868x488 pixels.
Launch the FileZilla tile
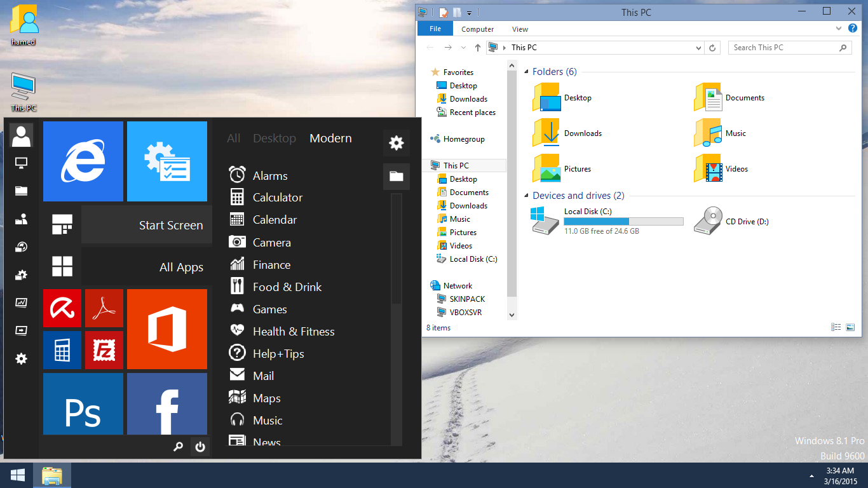104,350
